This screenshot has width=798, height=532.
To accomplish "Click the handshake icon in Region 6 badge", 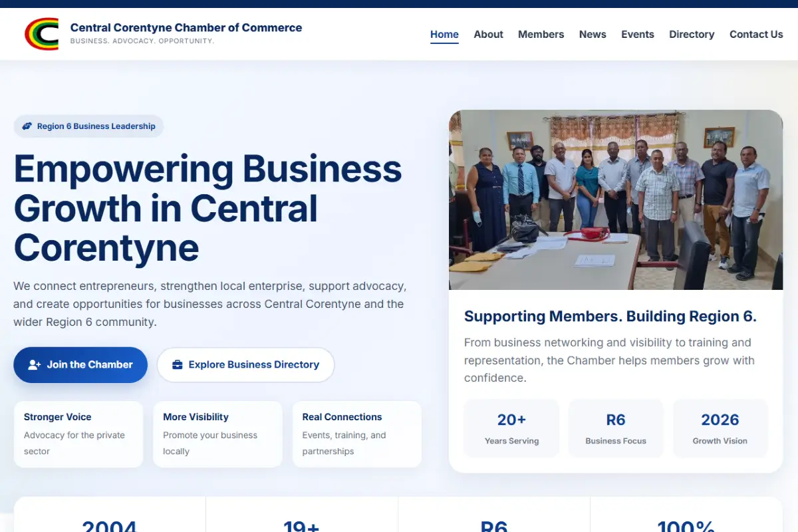I will (x=27, y=126).
